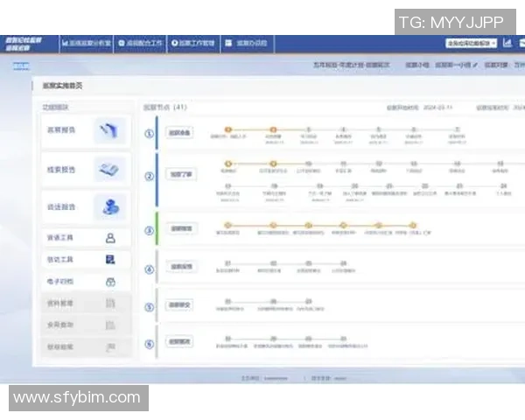Open top navigation tab with bar-chart icon
The height and width of the screenshot is (420, 525).
87,44
